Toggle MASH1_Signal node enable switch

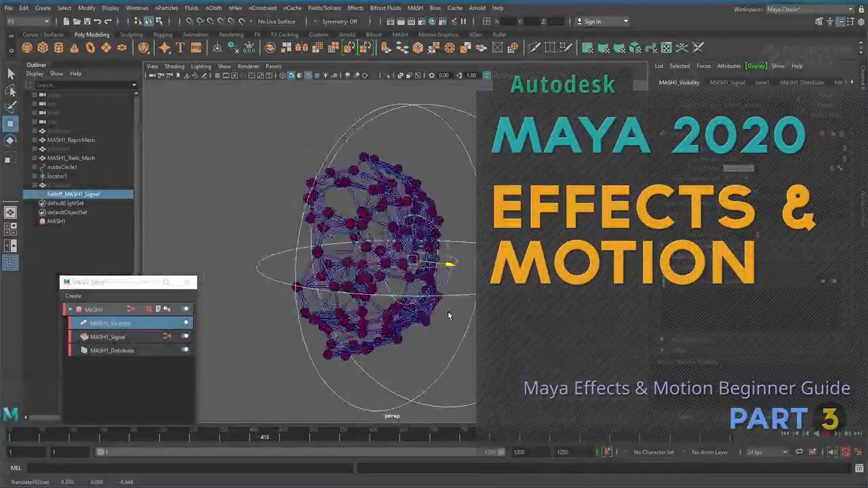pyautogui.click(x=186, y=337)
